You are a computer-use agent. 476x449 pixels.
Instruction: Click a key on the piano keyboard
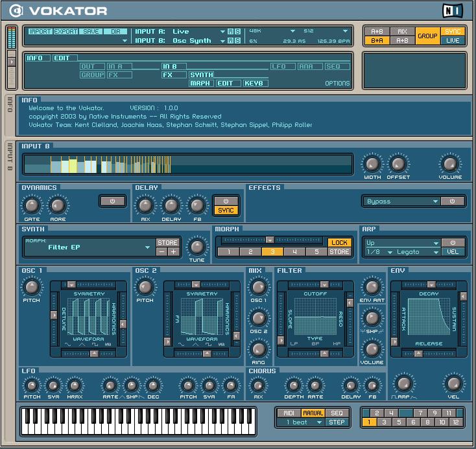[138, 421]
